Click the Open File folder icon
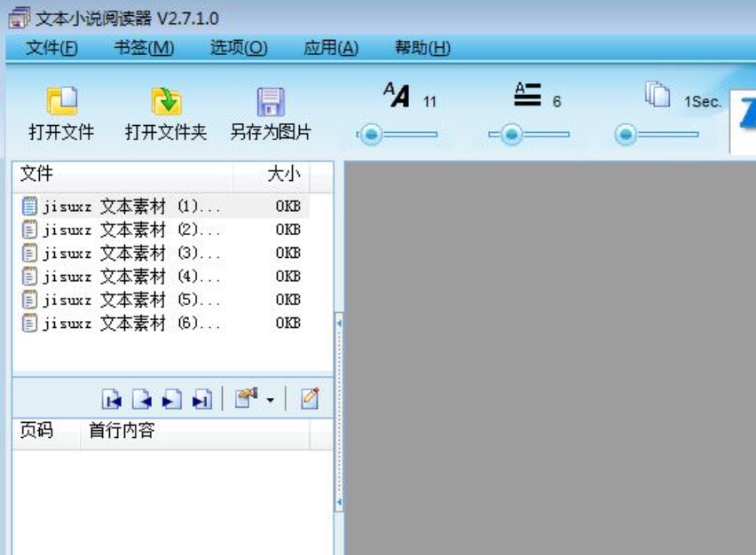Viewport: 756px width, 555px height. pyautogui.click(x=62, y=100)
